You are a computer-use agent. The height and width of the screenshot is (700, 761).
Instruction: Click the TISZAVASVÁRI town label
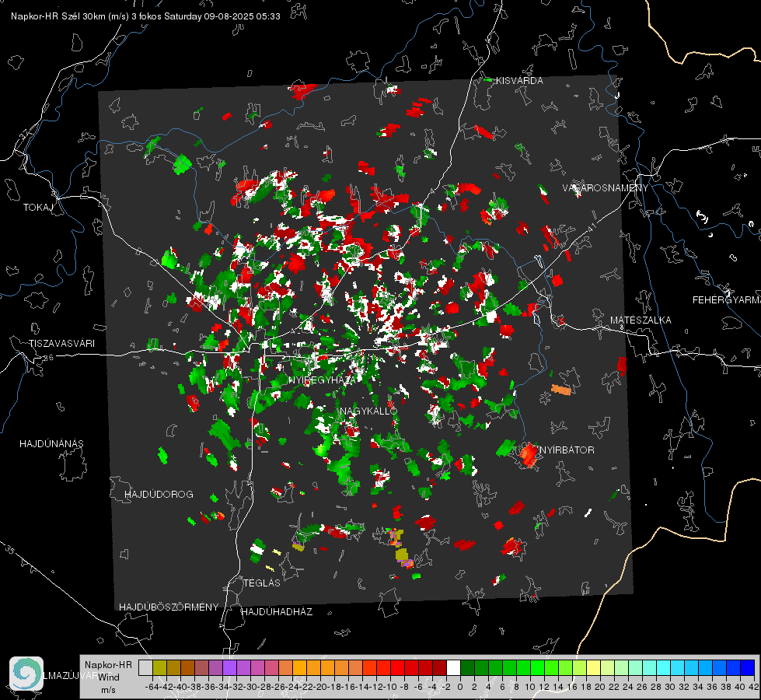tap(61, 344)
